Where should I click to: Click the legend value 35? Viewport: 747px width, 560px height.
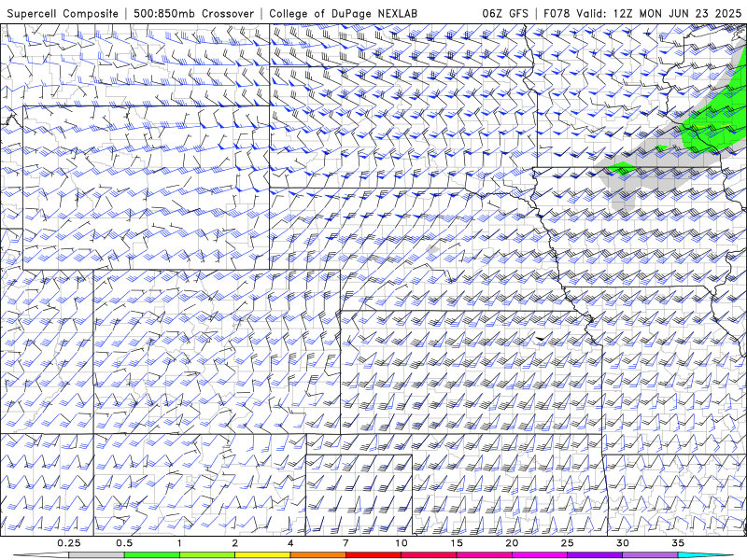(678, 543)
